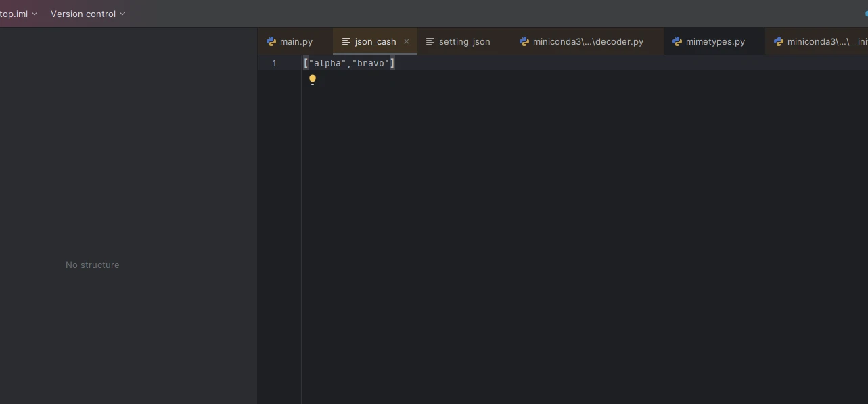The image size is (868, 404).
Task: Place cursor in the "bravo" string
Action: [x=371, y=64]
